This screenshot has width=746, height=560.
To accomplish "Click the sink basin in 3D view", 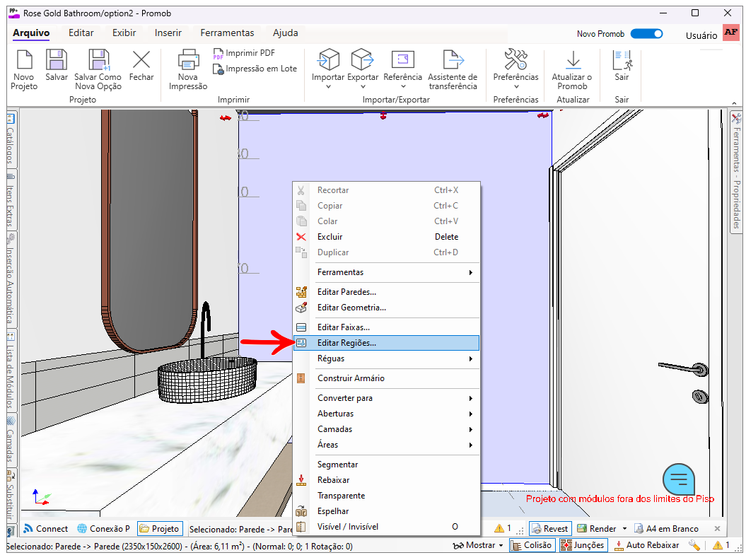I will tap(207, 379).
